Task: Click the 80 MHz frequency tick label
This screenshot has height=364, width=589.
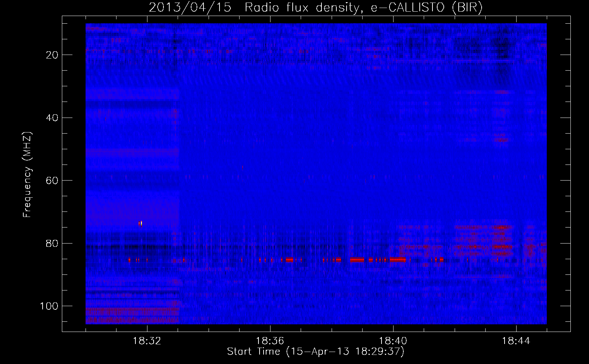Action: [x=52, y=243]
